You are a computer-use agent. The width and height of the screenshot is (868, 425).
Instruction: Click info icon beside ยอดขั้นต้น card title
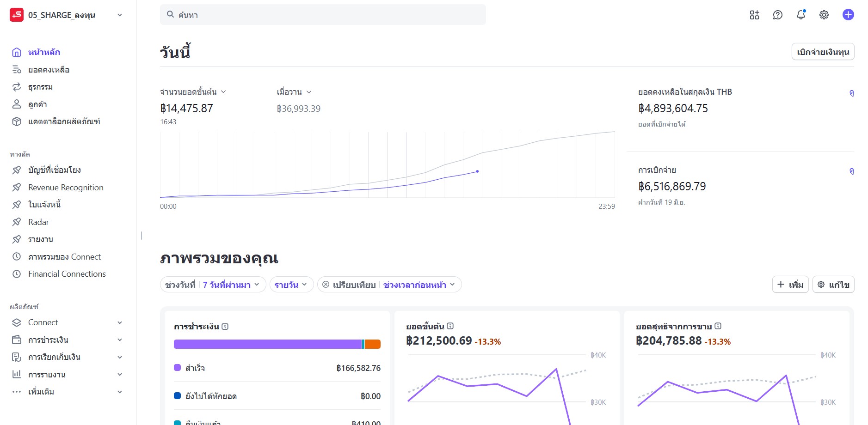tap(450, 326)
